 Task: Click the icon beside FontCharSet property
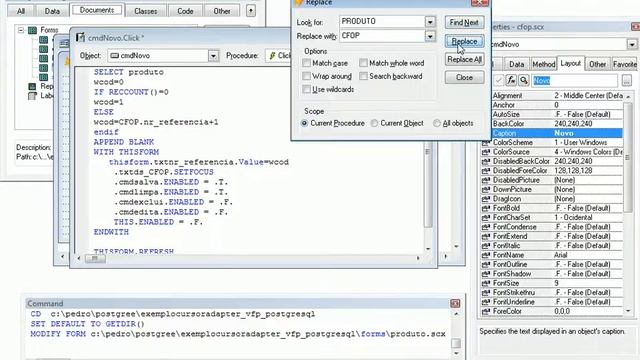coord(486,218)
